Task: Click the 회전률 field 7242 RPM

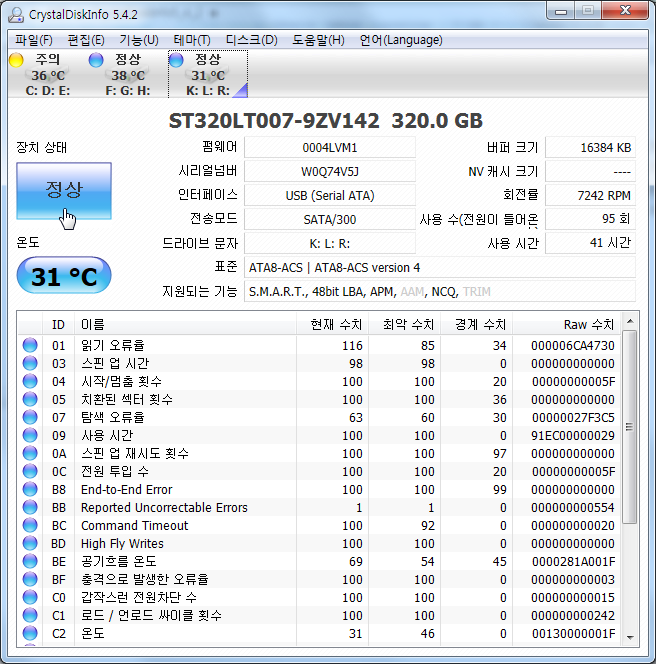Action: tap(590, 196)
